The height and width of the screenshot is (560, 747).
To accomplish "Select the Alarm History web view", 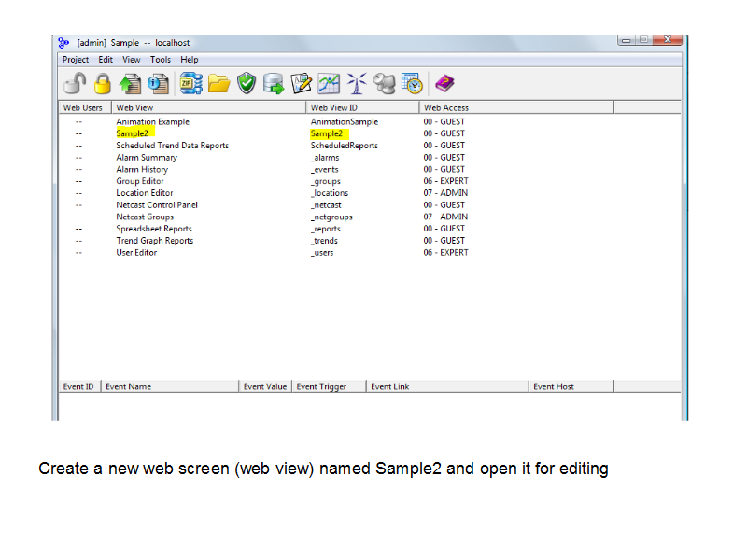I will coord(142,170).
